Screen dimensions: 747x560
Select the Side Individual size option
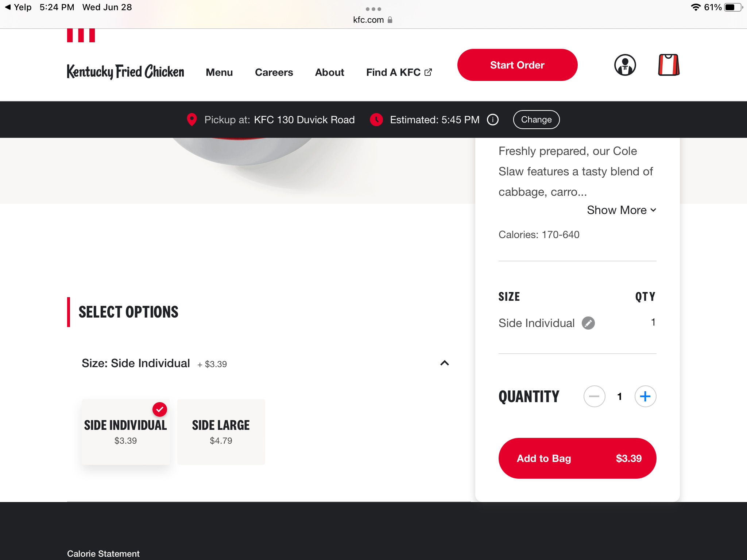pos(125,432)
